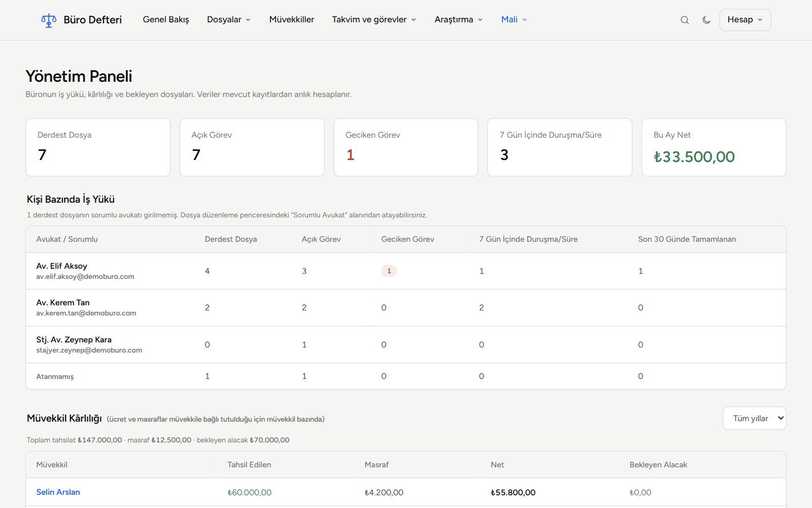This screenshot has height=508, width=812.
Task: Expand the Hesap account menu
Action: click(745, 20)
